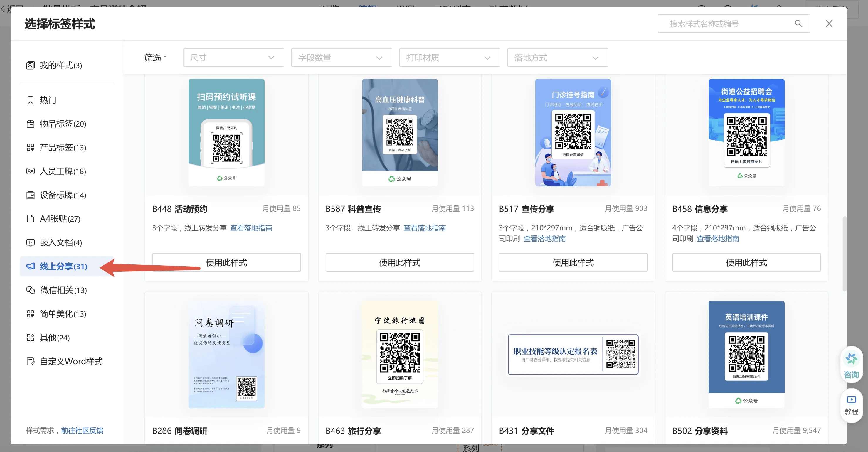Click the 产品标签 grid icon
This screenshot has width=868, height=452.
[30, 148]
